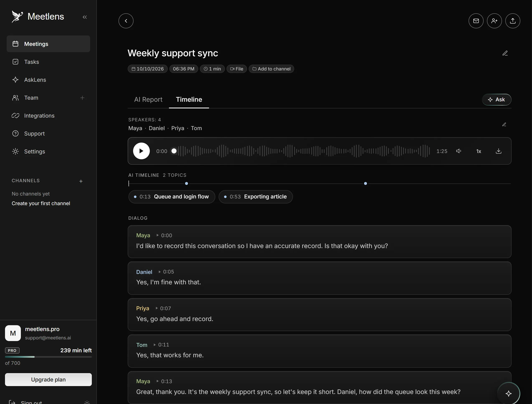Play the meeting recording
The image size is (532, 404).
click(141, 151)
